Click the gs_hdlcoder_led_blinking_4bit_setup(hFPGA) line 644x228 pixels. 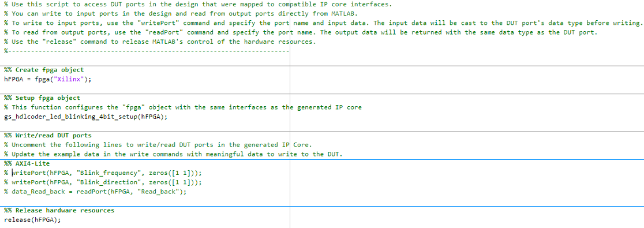86,117
